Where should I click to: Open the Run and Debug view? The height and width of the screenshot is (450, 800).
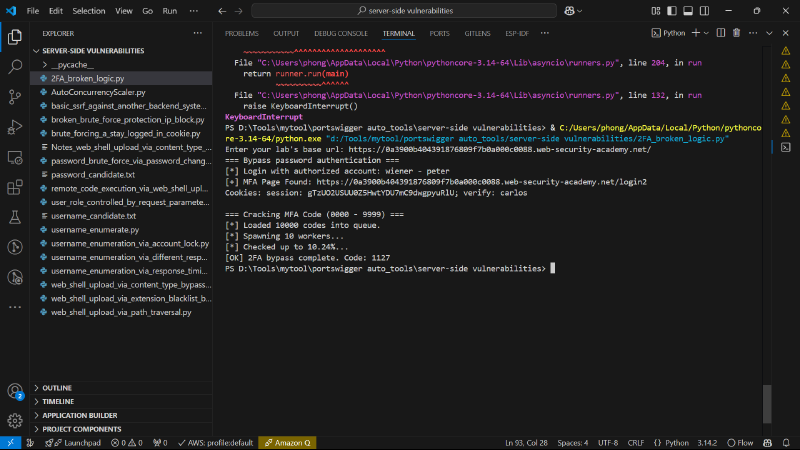click(15, 127)
